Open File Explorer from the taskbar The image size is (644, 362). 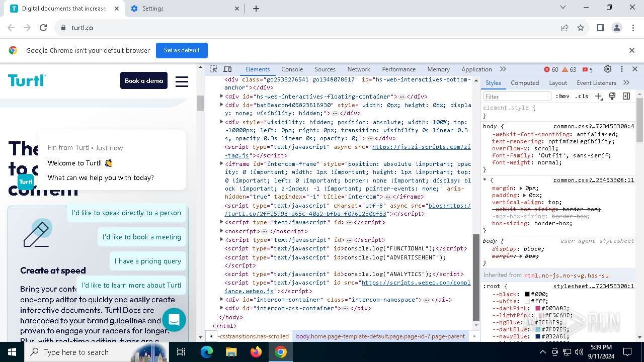(231, 352)
